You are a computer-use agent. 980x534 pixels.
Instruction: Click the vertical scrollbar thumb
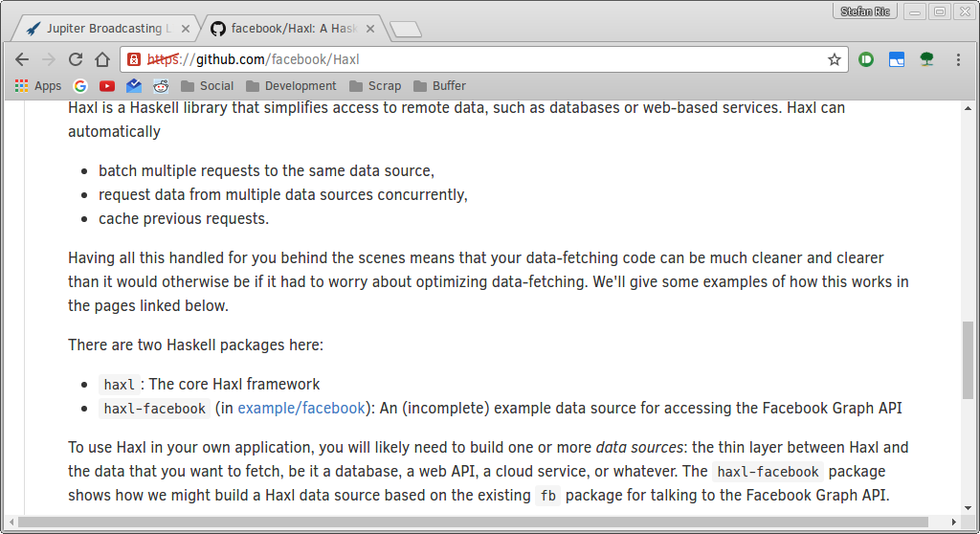(968, 360)
